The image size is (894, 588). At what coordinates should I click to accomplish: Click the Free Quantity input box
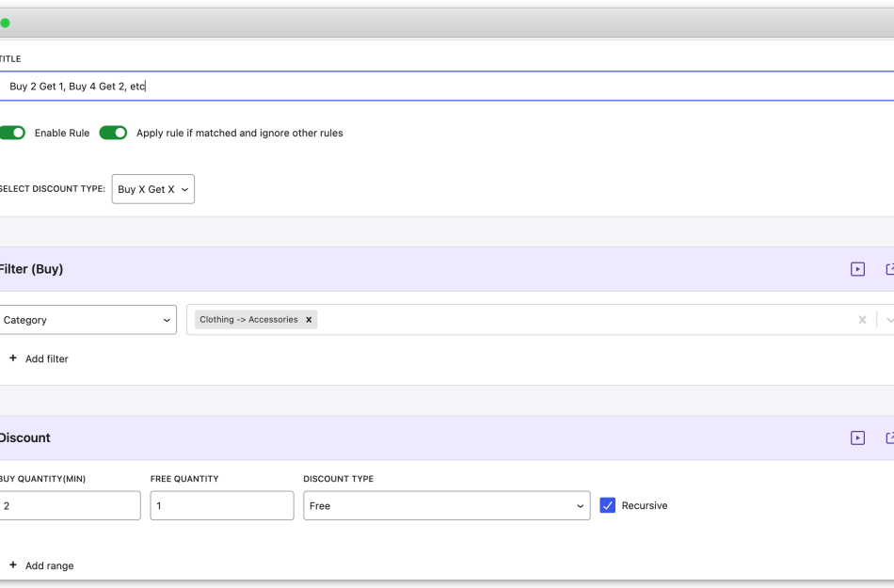[x=221, y=505]
